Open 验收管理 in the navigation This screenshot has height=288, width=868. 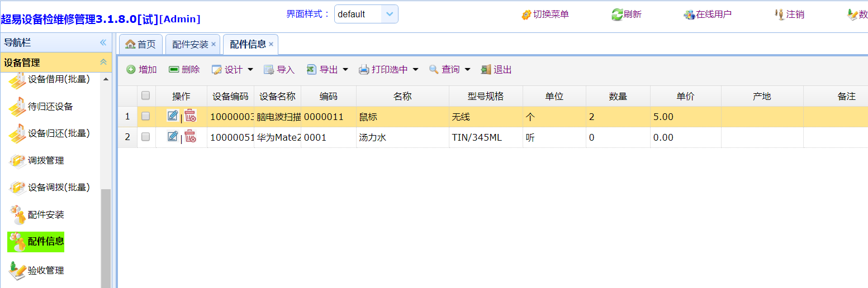[x=46, y=271]
